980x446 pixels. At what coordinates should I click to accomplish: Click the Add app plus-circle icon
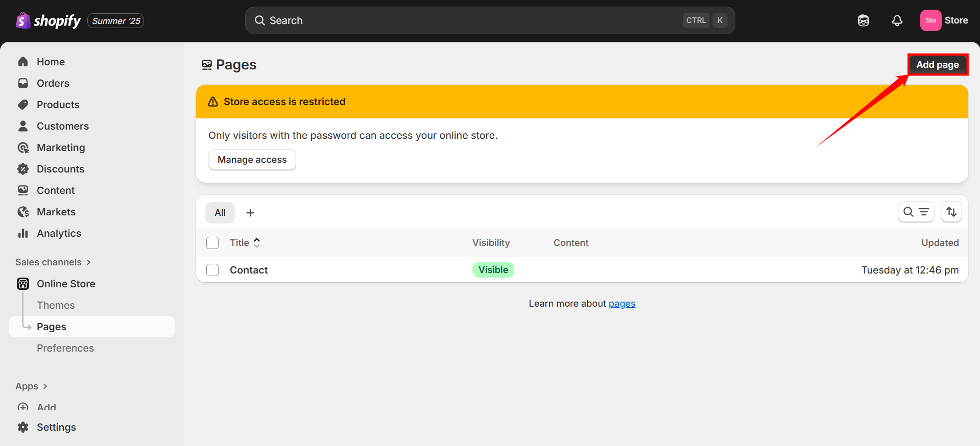click(23, 407)
